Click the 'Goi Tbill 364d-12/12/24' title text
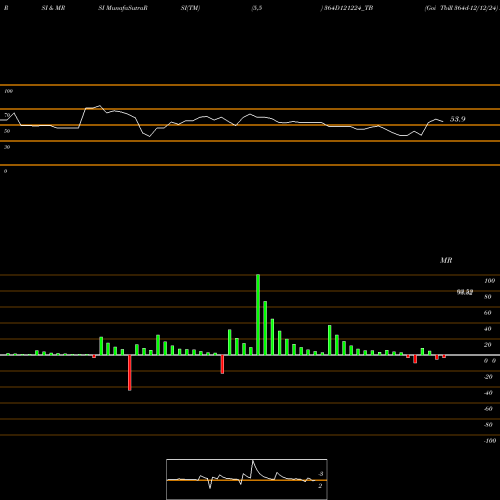Screen dimensions: 500x500 462,8
